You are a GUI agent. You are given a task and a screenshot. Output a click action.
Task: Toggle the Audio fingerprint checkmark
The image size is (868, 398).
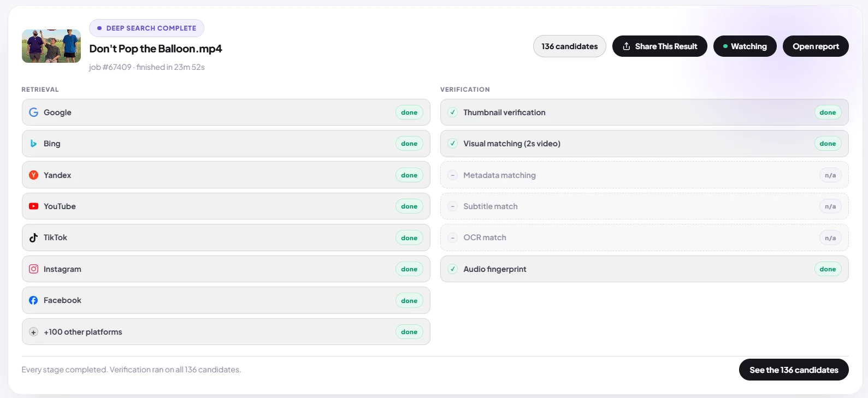(452, 269)
